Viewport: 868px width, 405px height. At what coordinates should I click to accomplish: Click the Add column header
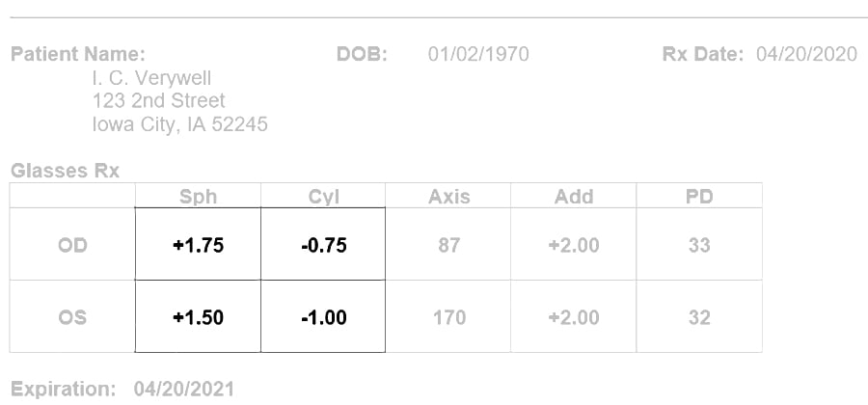(574, 197)
